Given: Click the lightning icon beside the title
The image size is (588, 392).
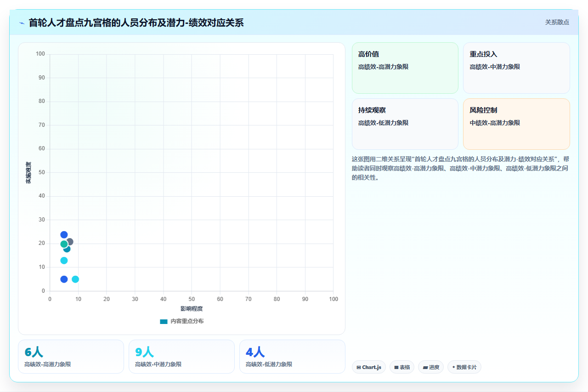Looking at the screenshot, I should [22, 23].
